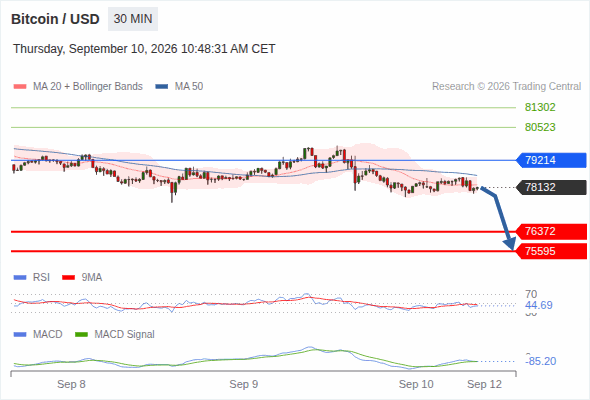Click the Sep 12 date axis label
The width and height of the screenshot is (590, 400).
click(484, 384)
